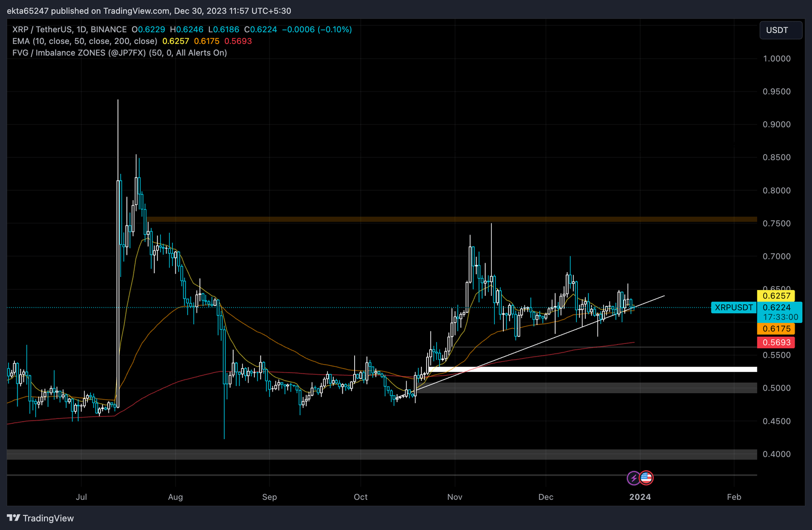Click the 2024 label on the time axis
This screenshot has width=812, height=530.
click(640, 497)
